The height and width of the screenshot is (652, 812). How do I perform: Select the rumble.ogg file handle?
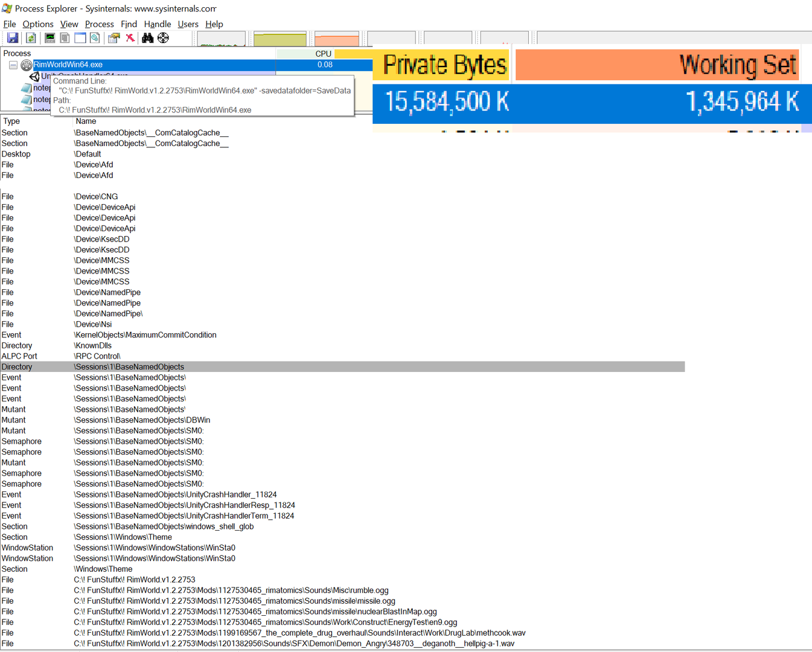342,590
